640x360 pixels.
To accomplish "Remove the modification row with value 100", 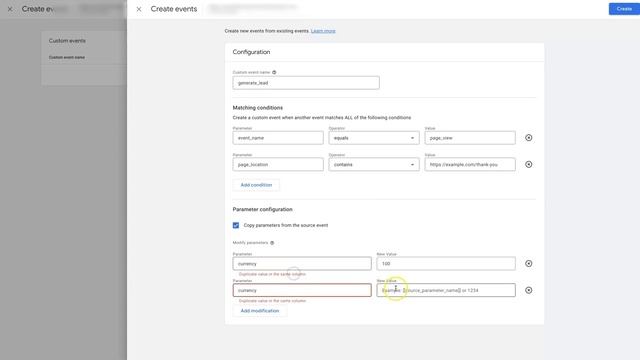I will click(x=529, y=264).
